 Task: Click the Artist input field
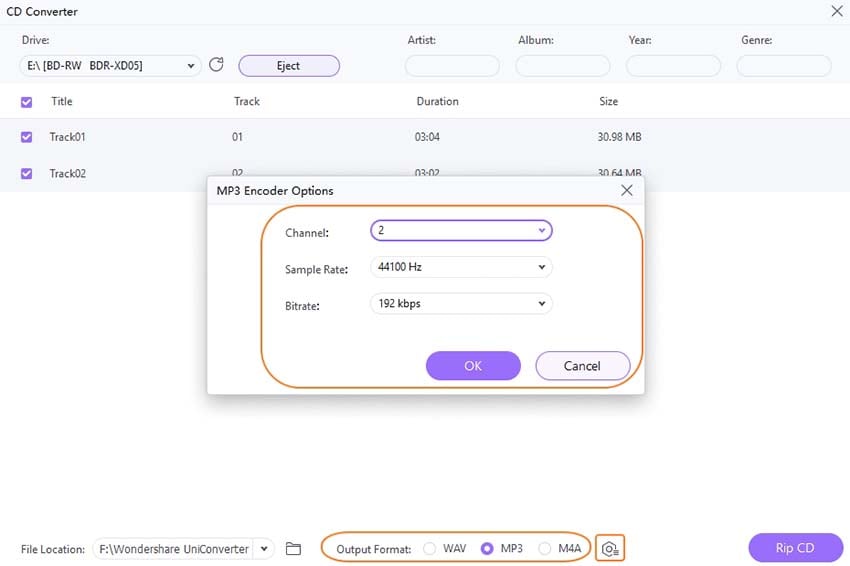click(x=452, y=66)
